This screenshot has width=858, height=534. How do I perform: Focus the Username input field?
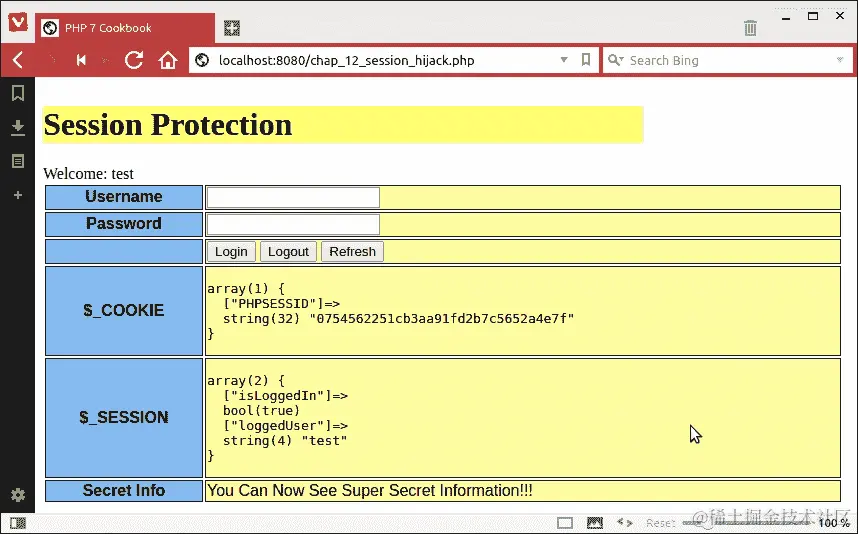pos(293,198)
